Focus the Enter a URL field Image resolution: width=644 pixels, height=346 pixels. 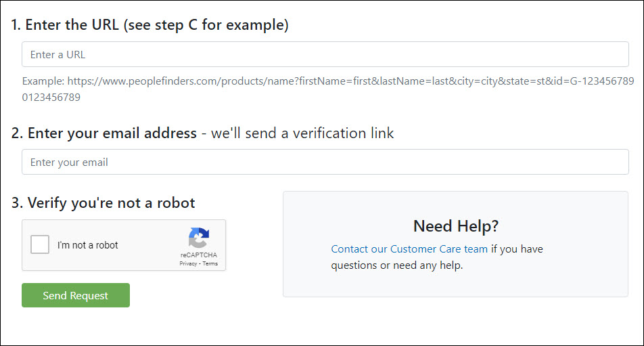325,54
